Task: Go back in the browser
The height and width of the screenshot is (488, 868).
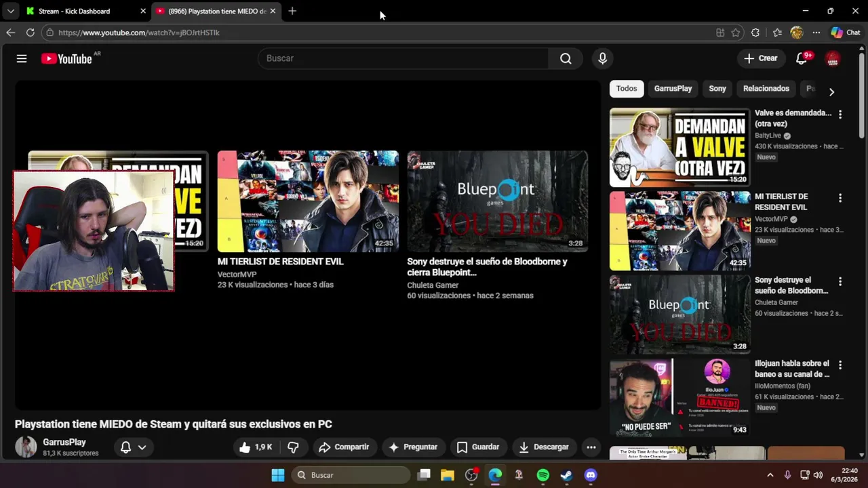Action: [x=10, y=33]
